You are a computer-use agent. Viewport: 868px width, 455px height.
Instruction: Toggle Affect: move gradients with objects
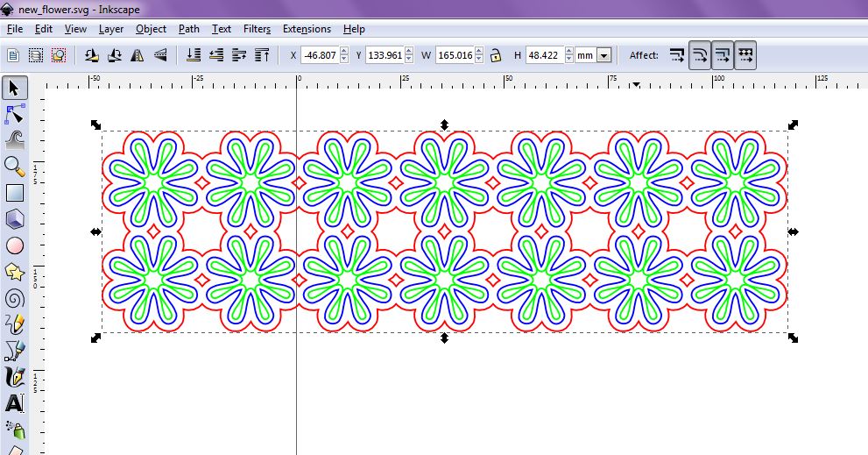pyautogui.click(x=723, y=55)
